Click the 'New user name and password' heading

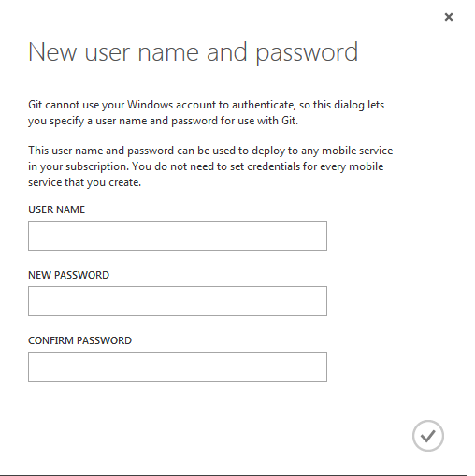[193, 52]
